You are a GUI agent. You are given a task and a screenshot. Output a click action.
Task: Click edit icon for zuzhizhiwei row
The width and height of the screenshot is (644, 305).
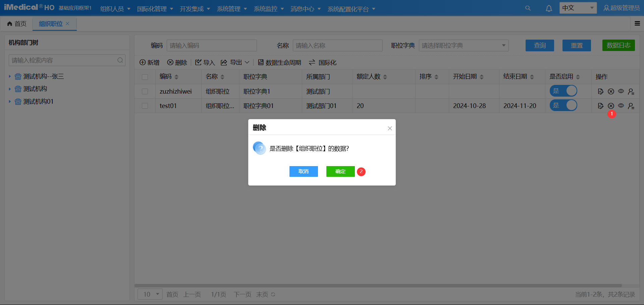tap(600, 91)
